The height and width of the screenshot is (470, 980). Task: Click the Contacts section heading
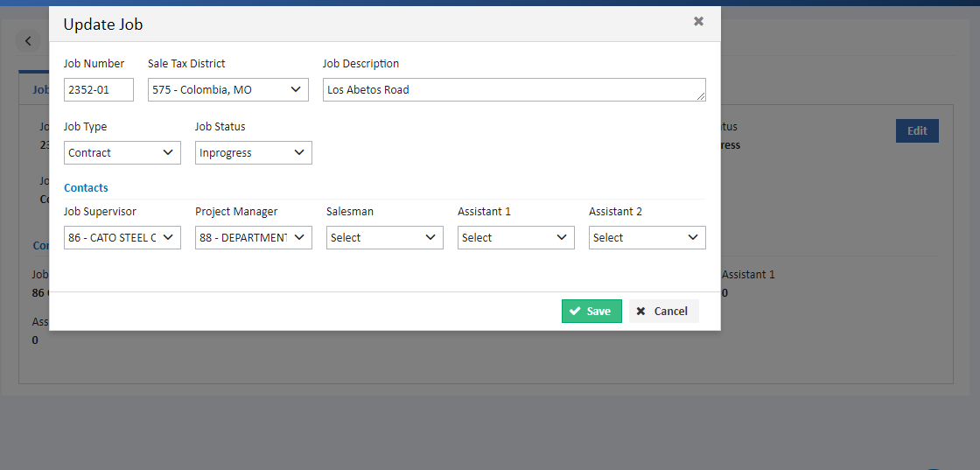[87, 188]
